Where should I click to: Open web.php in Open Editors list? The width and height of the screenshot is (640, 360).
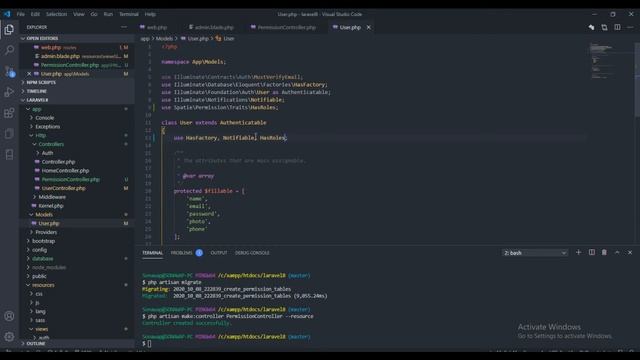[51, 47]
